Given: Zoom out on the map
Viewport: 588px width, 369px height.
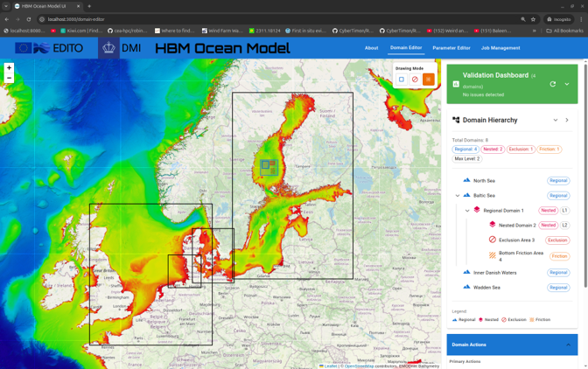Looking at the screenshot, I should (9, 78).
